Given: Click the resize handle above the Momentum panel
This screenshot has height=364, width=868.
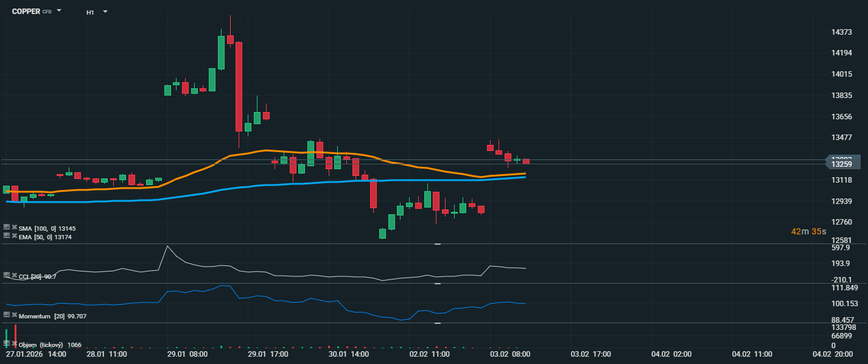Looking at the screenshot, I should (437, 284).
